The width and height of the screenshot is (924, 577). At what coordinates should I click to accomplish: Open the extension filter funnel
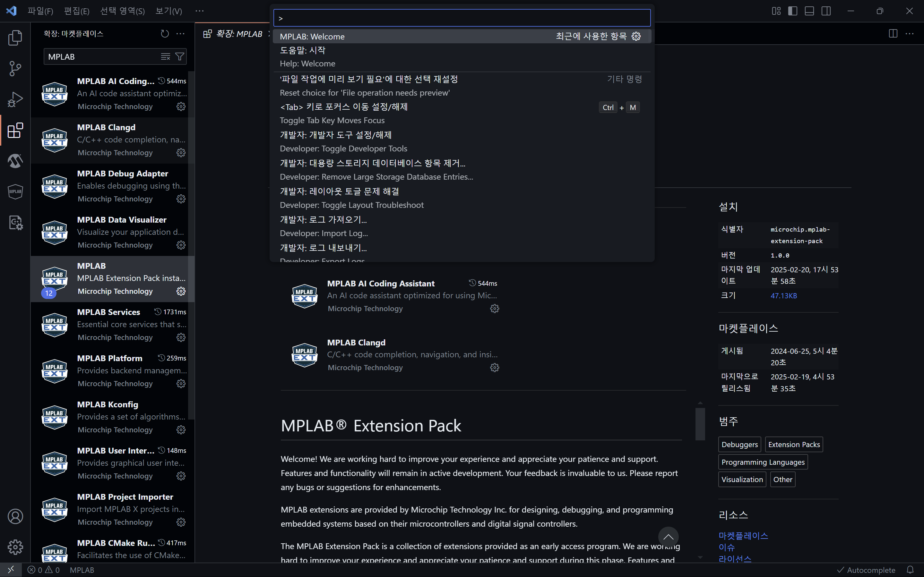(179, 56)
